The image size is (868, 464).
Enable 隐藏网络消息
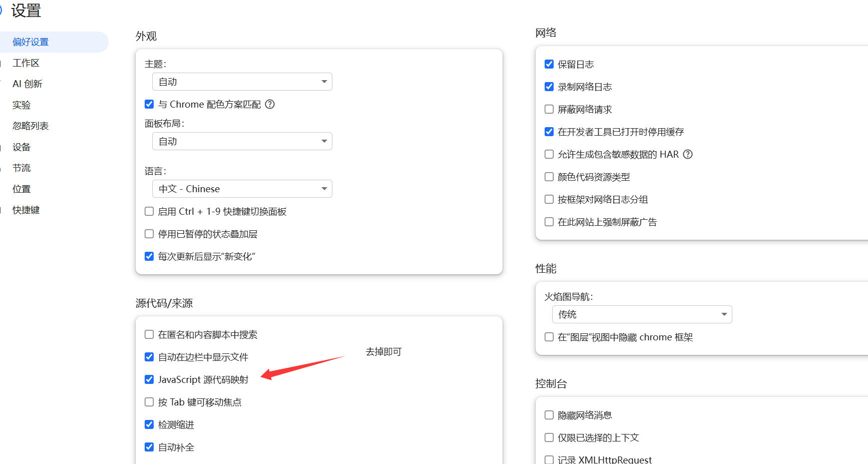pyautogui.click(x=549, y=415)
